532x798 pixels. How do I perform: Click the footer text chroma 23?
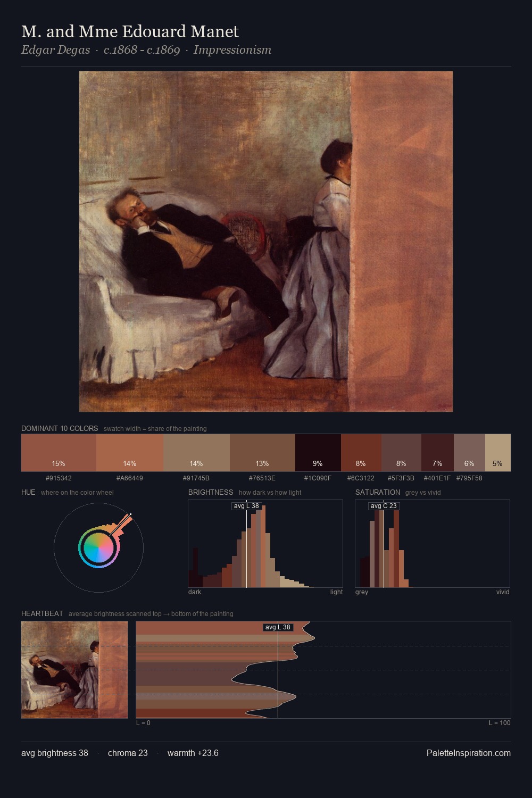(x=128, y=753)
